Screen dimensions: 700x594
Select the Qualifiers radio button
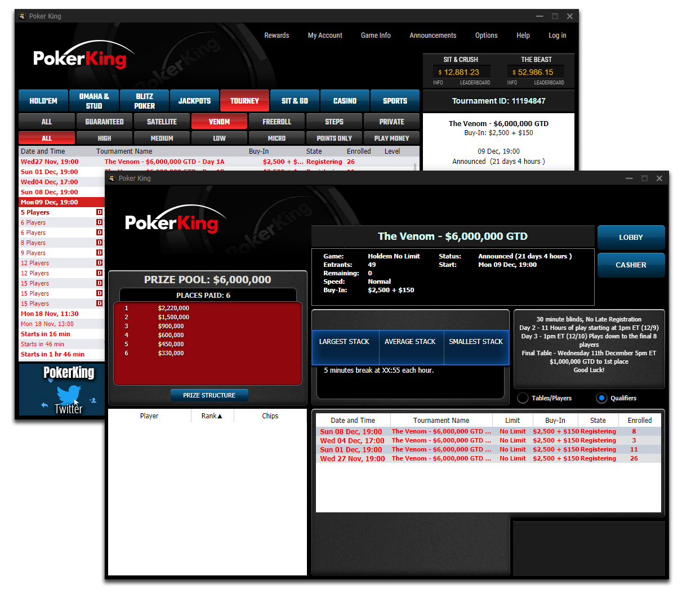point(601,398)
